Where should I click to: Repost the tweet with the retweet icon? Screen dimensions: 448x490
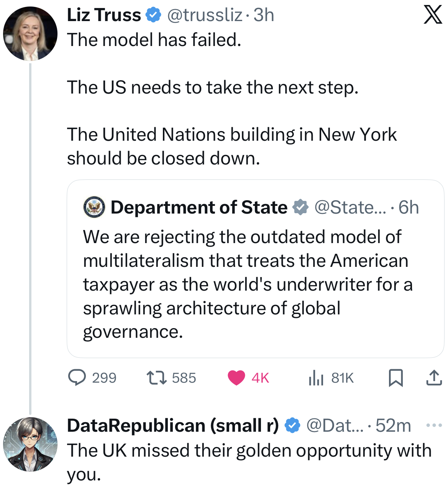157,378
